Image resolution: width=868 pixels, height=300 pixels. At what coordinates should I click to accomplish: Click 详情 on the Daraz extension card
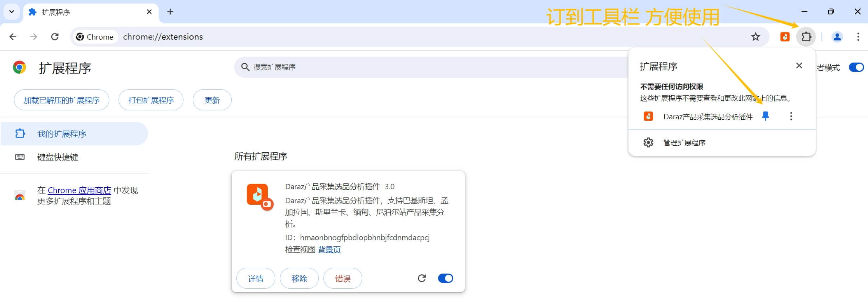tap(256, 278)
